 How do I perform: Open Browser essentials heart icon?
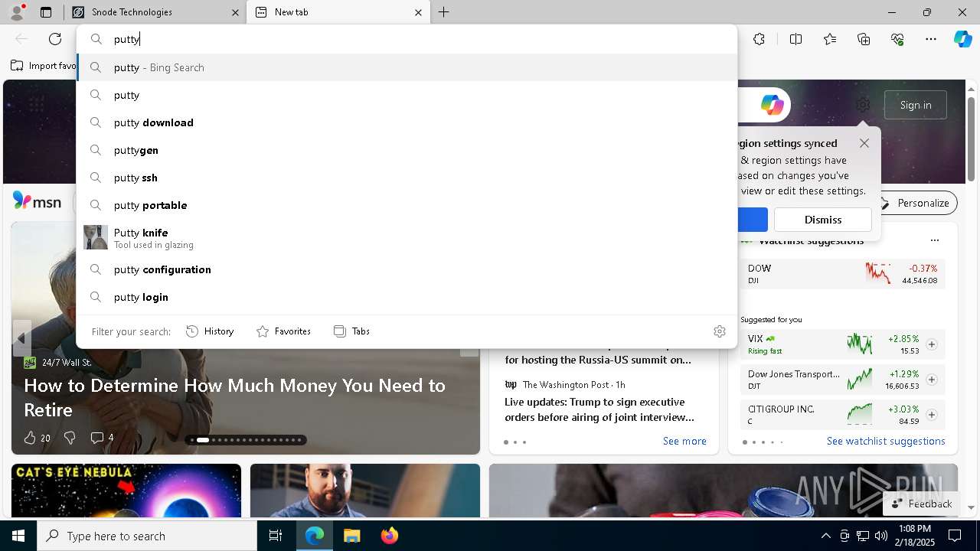(x=897, y=39)
